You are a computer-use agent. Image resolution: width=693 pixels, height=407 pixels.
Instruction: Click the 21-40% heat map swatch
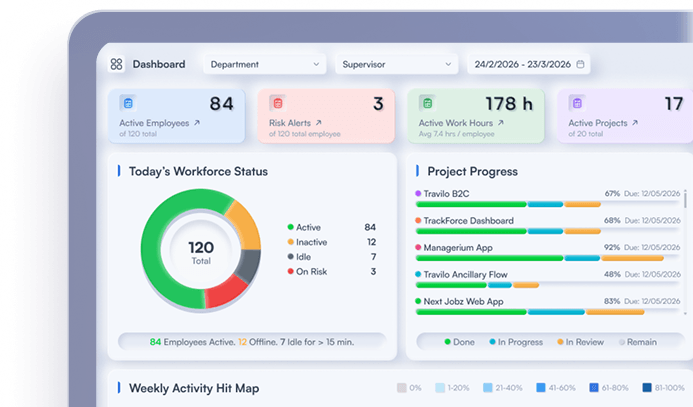click(487, 388)
